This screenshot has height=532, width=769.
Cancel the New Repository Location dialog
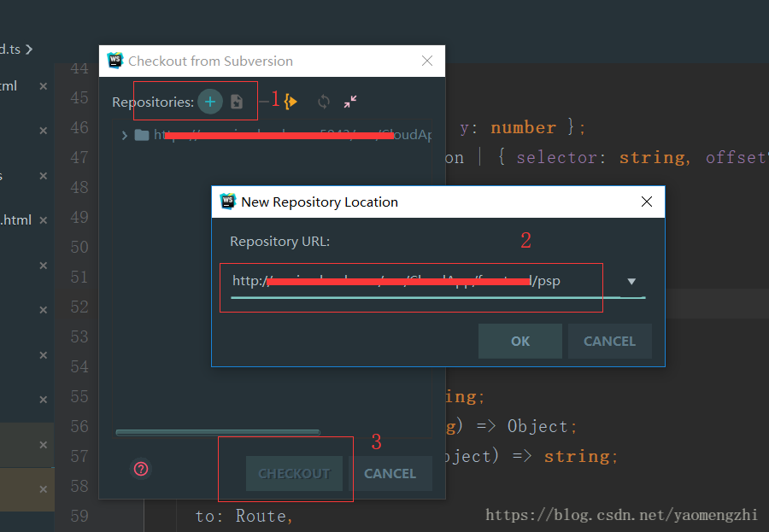click(609, 342)
